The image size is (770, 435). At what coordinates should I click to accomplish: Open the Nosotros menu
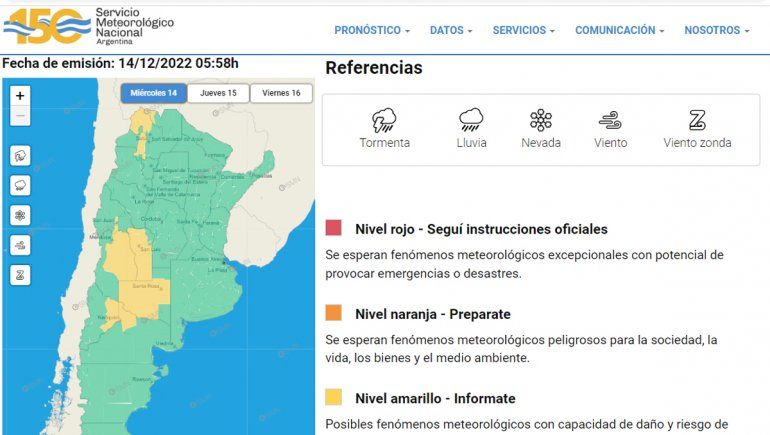coord(716,30)
